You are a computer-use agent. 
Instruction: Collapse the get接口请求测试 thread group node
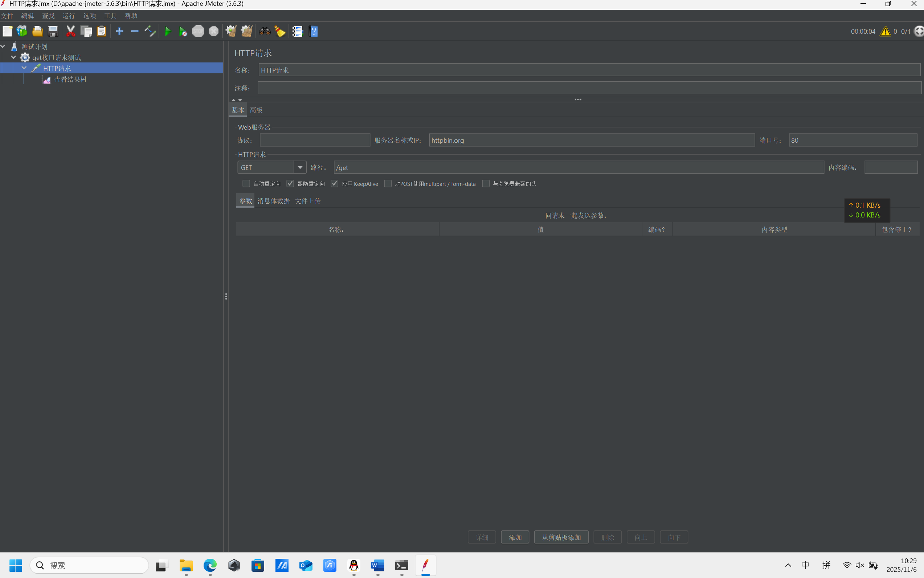[x=13, y=57]
